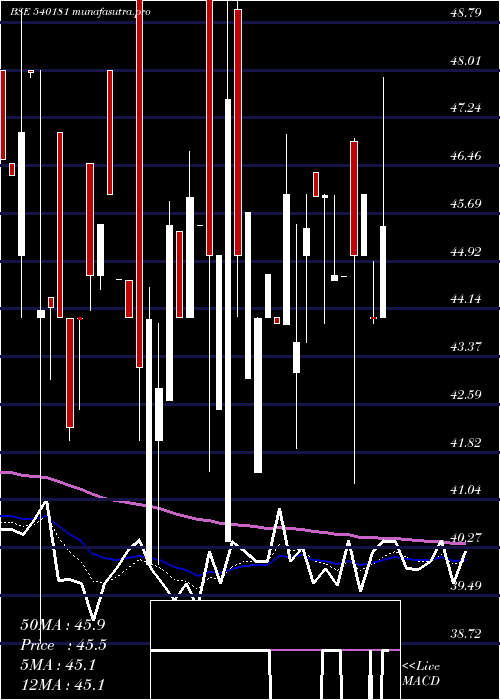Click the 44.14 price axis label
The height and width of the screenshot is (700, 500).
coord(467,299)
